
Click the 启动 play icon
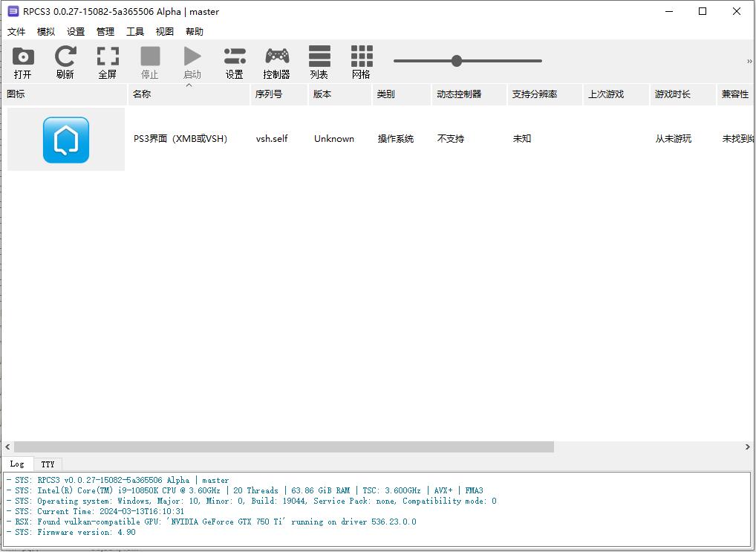point(192,56)
